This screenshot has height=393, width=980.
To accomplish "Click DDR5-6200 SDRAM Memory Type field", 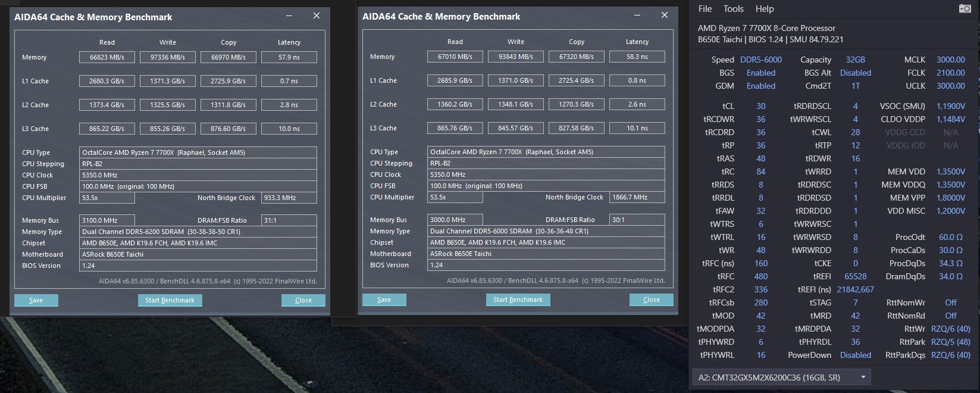I will coord(198,232).
